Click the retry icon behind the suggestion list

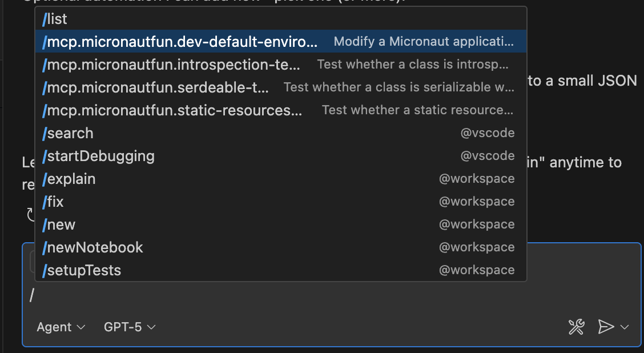click(30, 215)
